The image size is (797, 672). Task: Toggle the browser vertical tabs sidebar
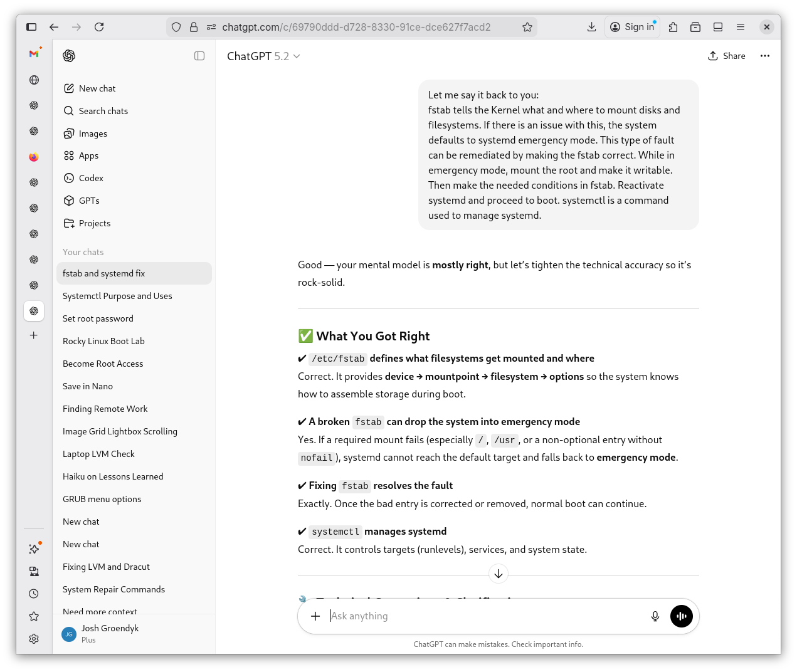pyautogui.click(x=31, y=27)
